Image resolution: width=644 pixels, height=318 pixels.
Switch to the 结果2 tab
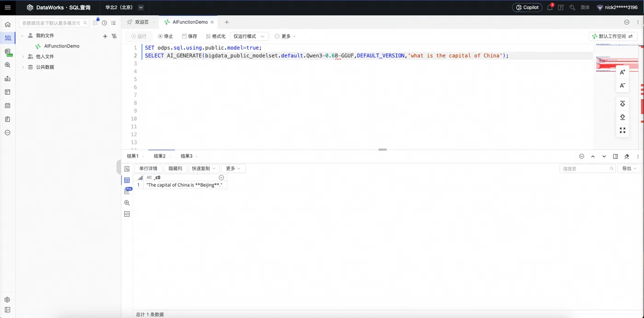click(160, 156)
